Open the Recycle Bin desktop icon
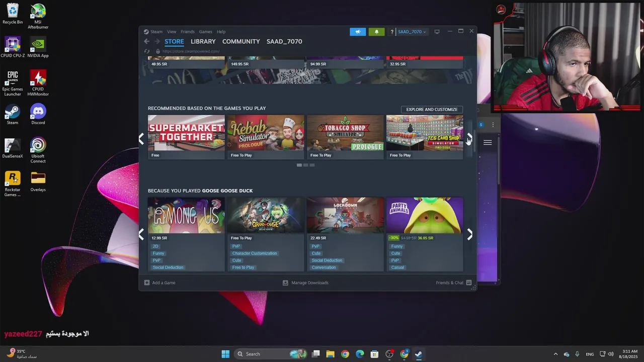Viewport: 644px width, 362px height. [13, 14]
